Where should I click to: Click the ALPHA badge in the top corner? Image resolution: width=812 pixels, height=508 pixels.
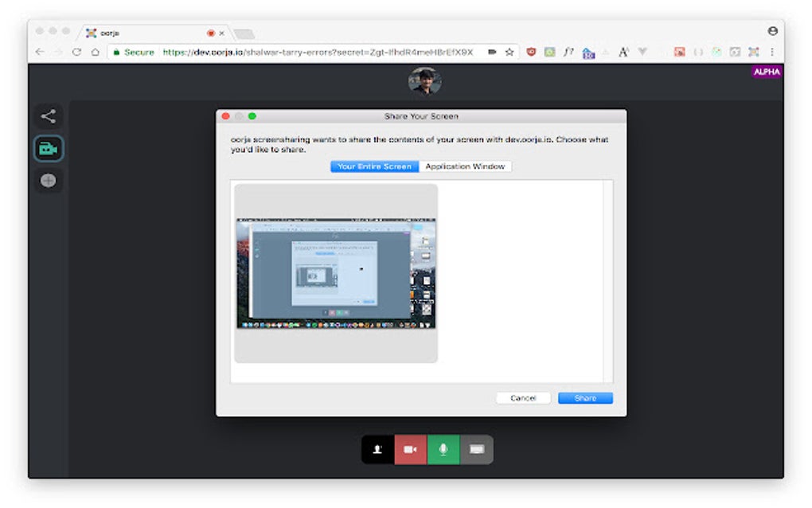point(765,72)
